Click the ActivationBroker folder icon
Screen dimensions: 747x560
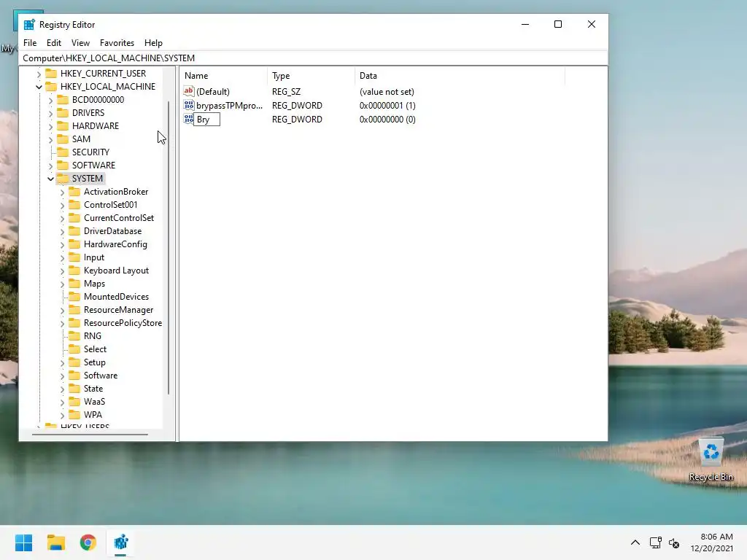pos(74,192)
